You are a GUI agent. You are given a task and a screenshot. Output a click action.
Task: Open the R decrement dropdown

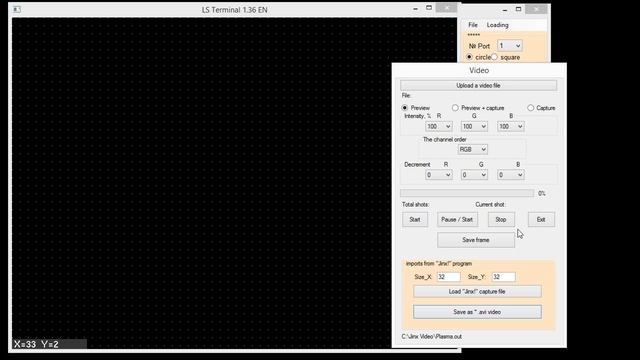coord(438,175)
